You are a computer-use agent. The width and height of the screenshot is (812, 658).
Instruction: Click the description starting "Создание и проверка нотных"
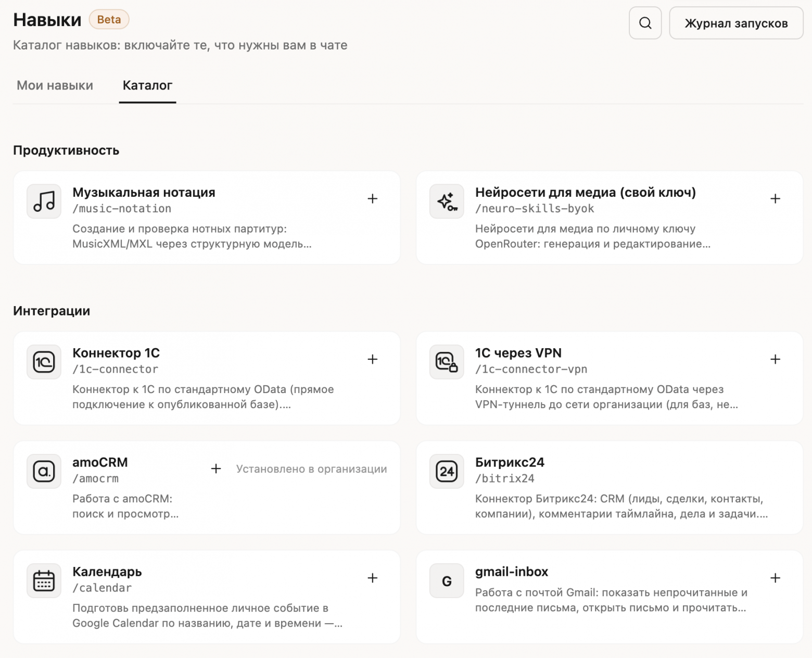[192, 236]
